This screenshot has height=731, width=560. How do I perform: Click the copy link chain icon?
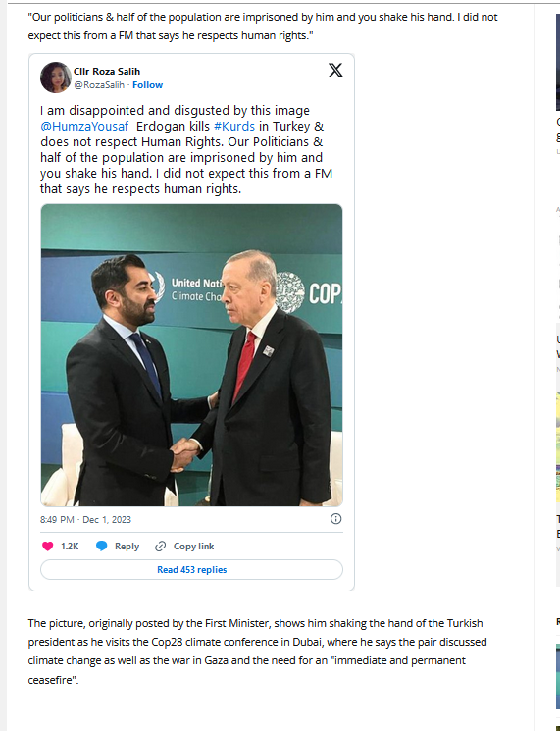pyautogui.click(x=160, y=546)
